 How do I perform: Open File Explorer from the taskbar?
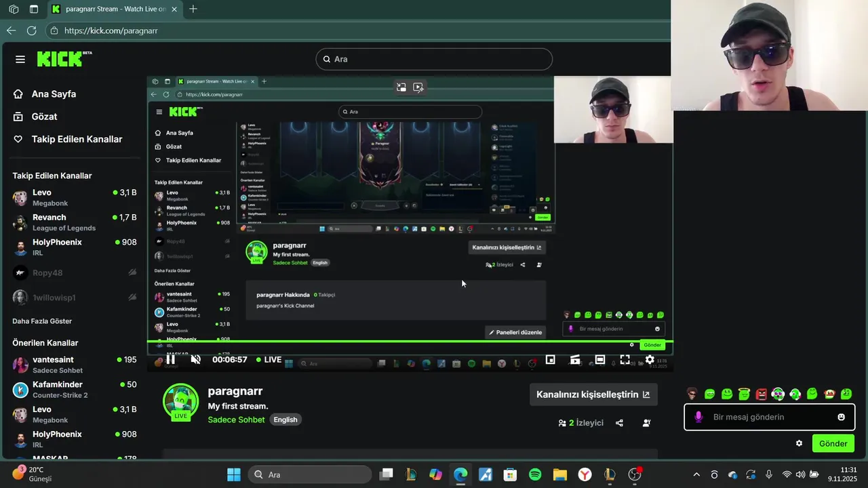pos(559,474)
